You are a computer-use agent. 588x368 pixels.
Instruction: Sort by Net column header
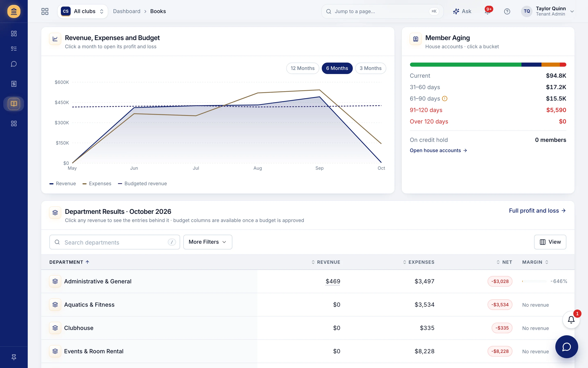click(x=504, y=262)
